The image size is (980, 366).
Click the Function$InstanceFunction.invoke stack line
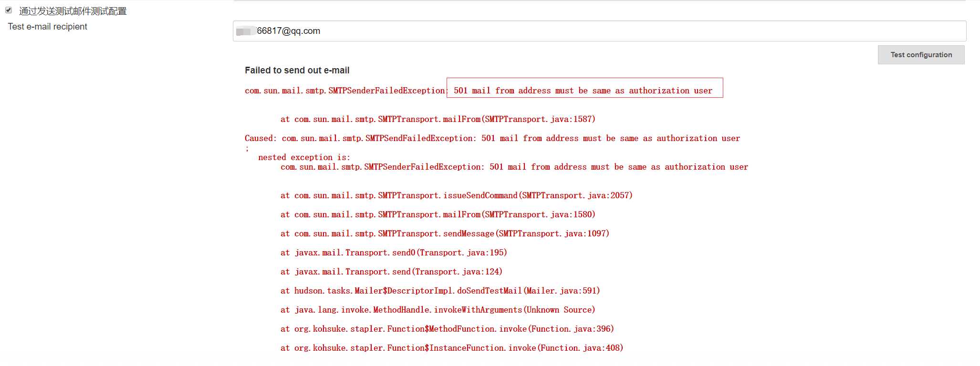(x=451, y=348)
